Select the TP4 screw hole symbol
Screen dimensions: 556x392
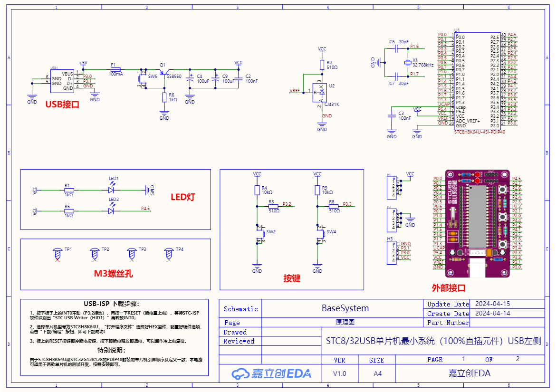click(x=169, y=254)
